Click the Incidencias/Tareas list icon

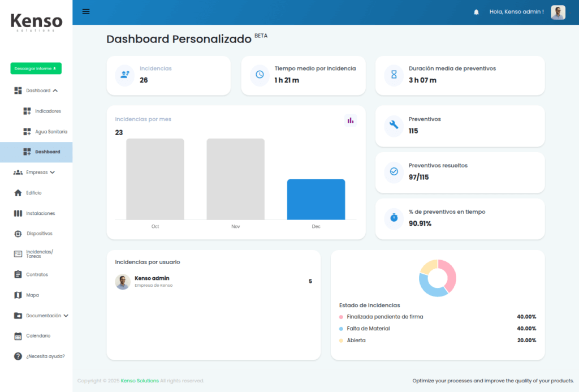(x=18, y=254)
